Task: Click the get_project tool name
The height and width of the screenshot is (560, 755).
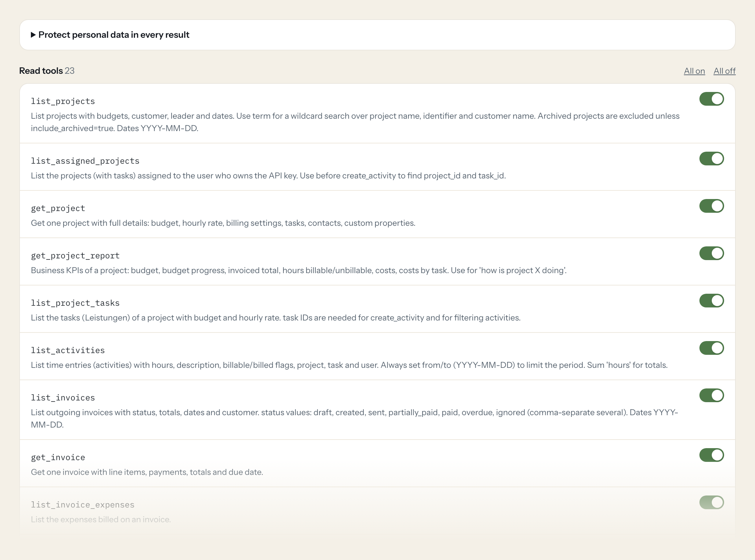Action: coord(58,208)
